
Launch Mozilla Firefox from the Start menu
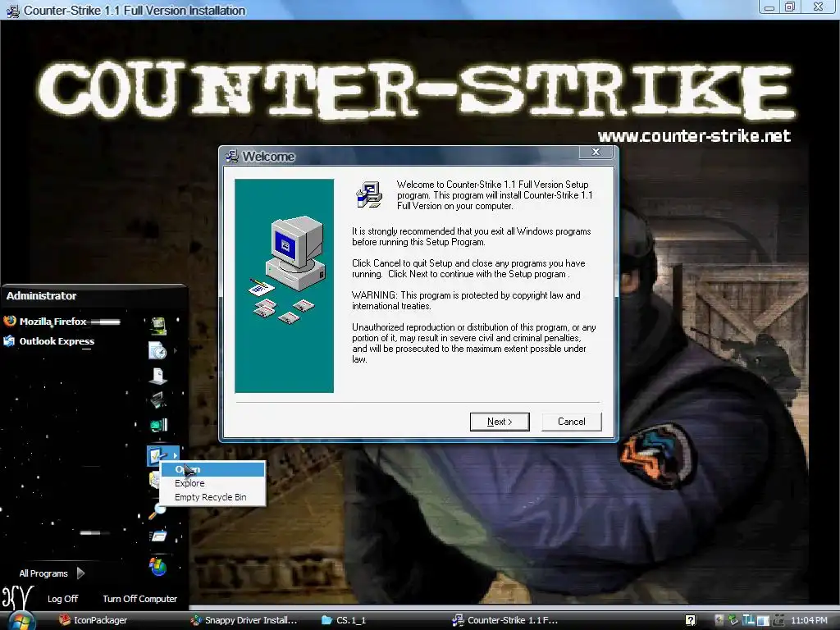[x=53, y=322]
